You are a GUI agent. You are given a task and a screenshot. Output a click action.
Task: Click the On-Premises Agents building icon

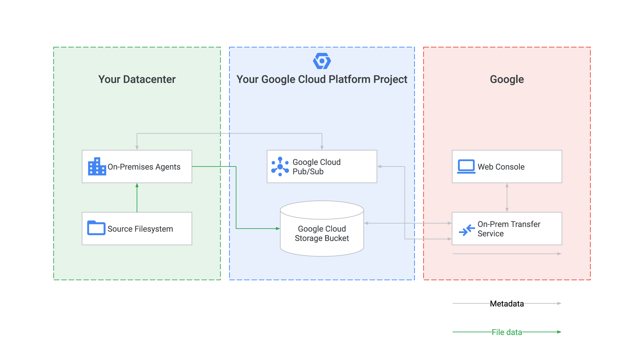pyautogui.click(x=97, y=166)
